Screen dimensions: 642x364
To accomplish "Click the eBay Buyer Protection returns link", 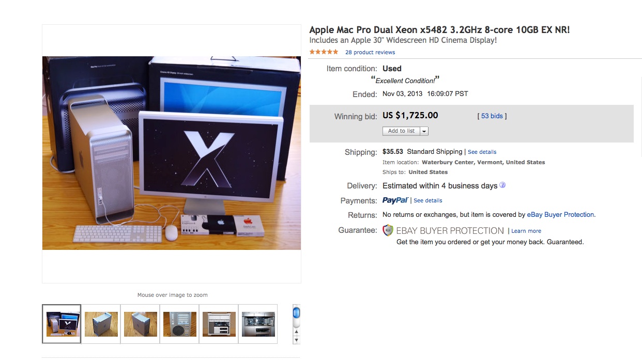I will [560, 215].
